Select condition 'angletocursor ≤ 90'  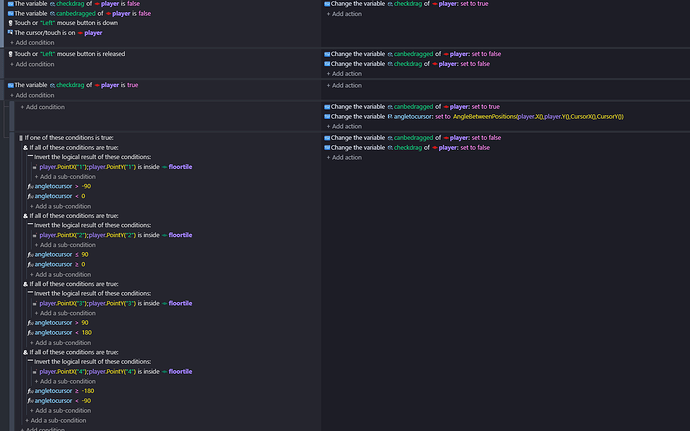click(x=58, y=254)
